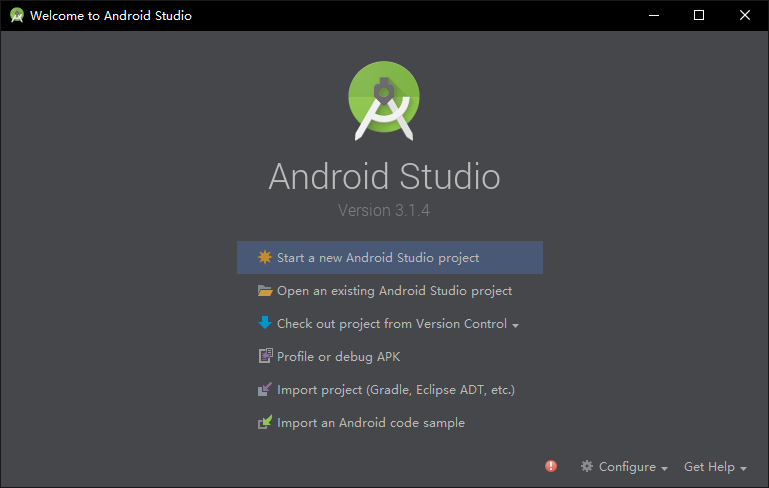769x488 pixels.
Task: Expand the Version Control dropdown arrow
Action: [x=515, y=325]
